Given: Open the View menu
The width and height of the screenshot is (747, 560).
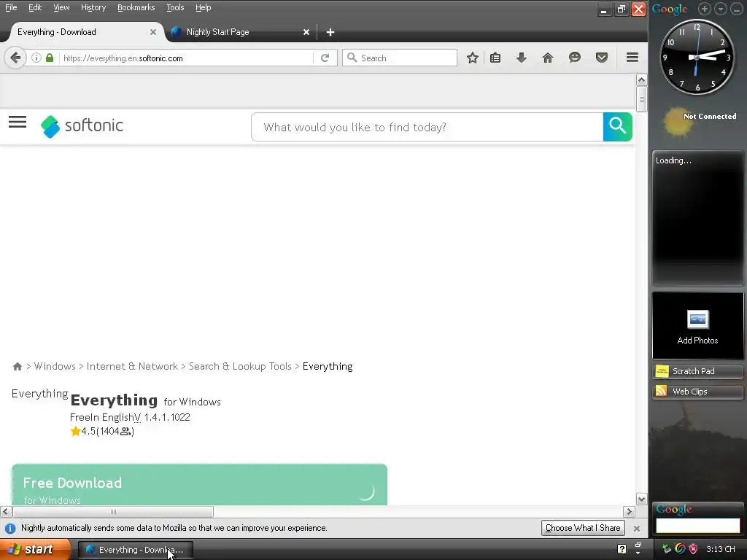Looking at the screenshot, I should coord(61,7).
